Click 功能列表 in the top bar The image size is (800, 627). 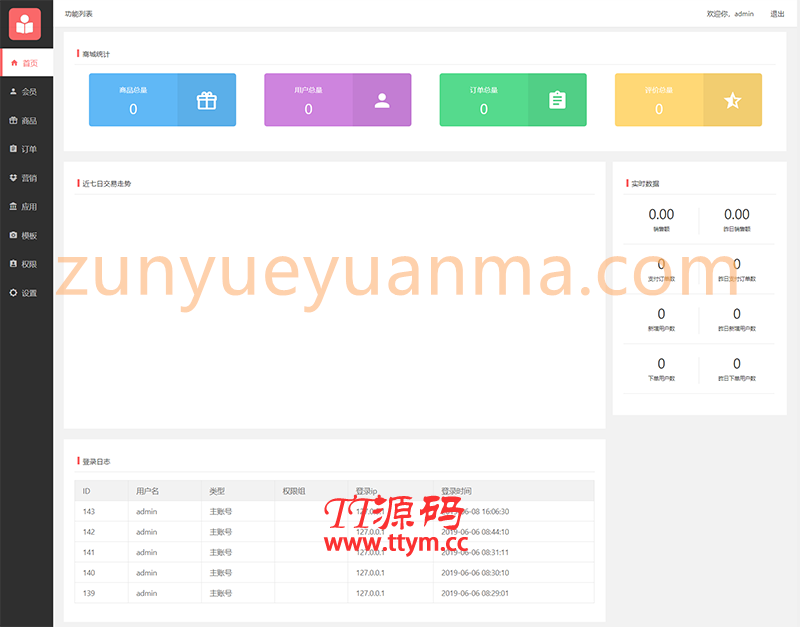(79, 14)
